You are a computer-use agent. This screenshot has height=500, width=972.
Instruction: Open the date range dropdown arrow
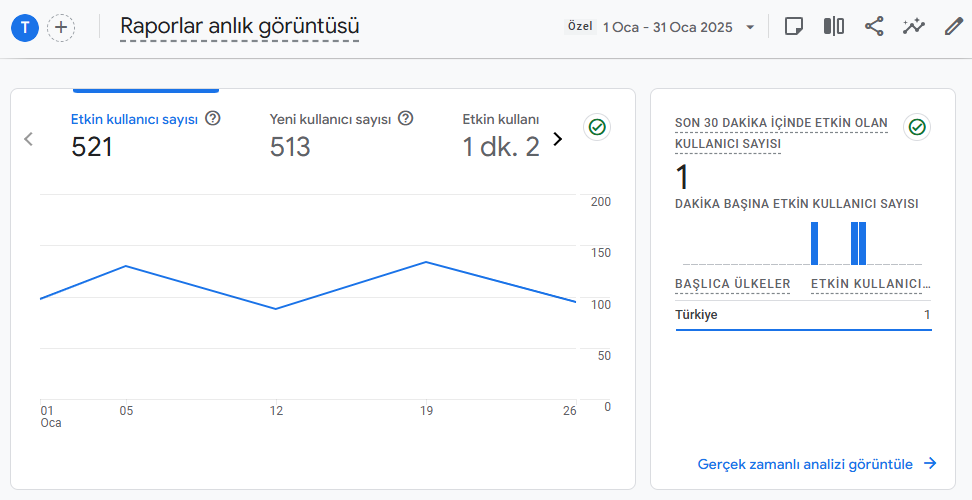pyautogui.click(x=750, y=27)
